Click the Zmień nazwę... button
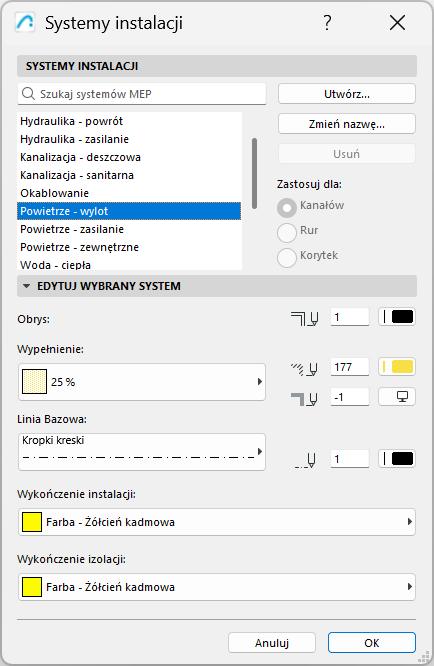This screenshot has width=434, height=666. pos(347,124)
